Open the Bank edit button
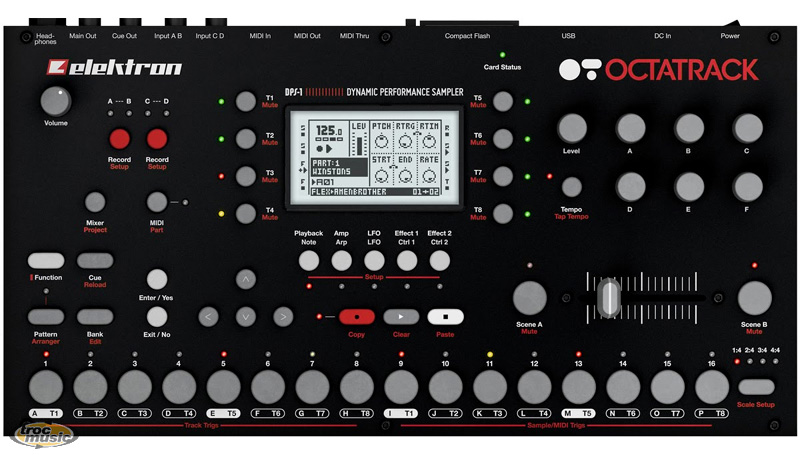 pyautogui.click(x=95, y=317)
